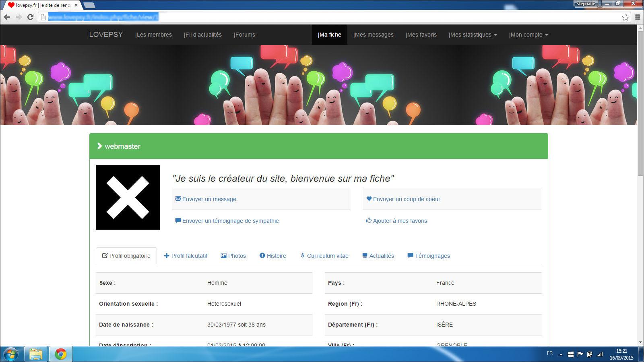The image size is (644, 362).
Task: Open Windows Explorer from the taskbar
Action: tap(36, 354)
